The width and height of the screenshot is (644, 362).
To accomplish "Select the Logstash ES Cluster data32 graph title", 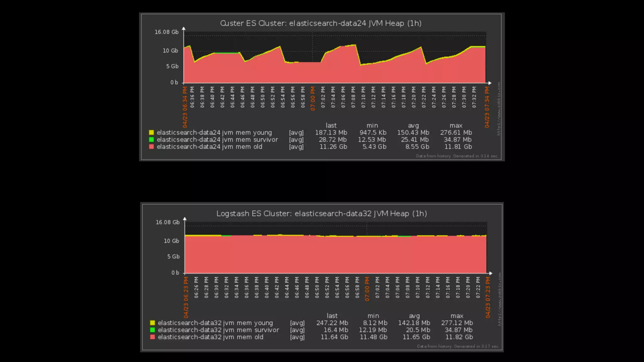I will pos(321,214).
